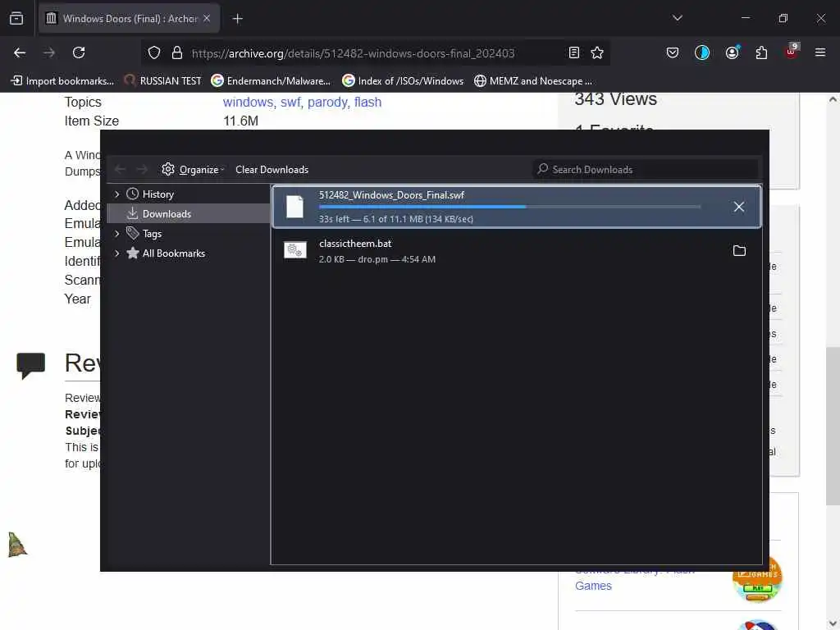Open the Firefox application hamburger menu
Screen dimensions: 840x630
(x=819, y=52)
